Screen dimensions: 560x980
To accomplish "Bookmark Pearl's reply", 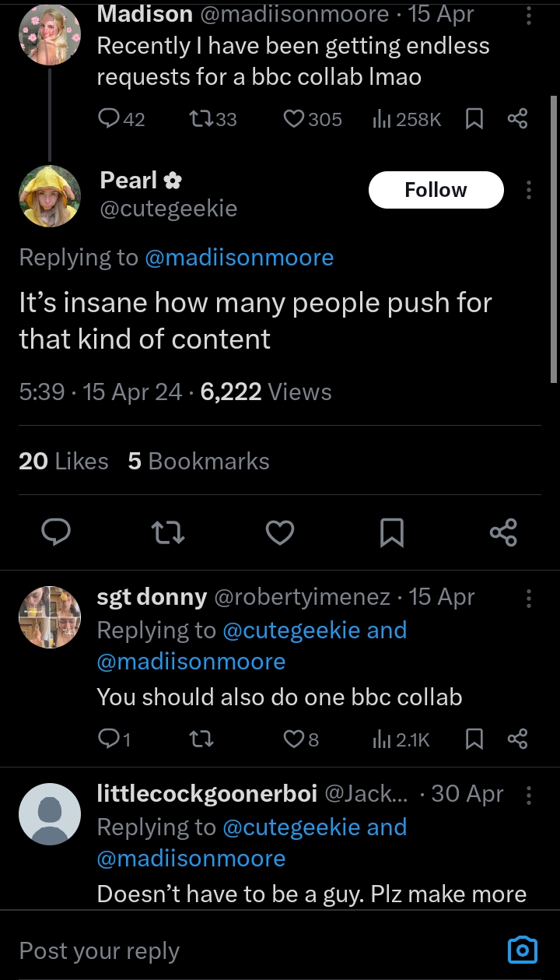I will (392, 532).
